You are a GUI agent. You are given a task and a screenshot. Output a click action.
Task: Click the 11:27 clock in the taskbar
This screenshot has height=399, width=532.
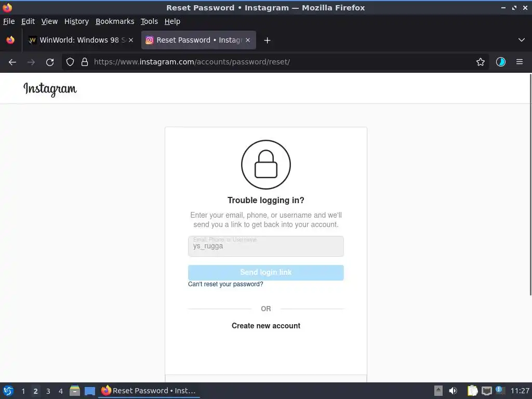click(520, 391)
